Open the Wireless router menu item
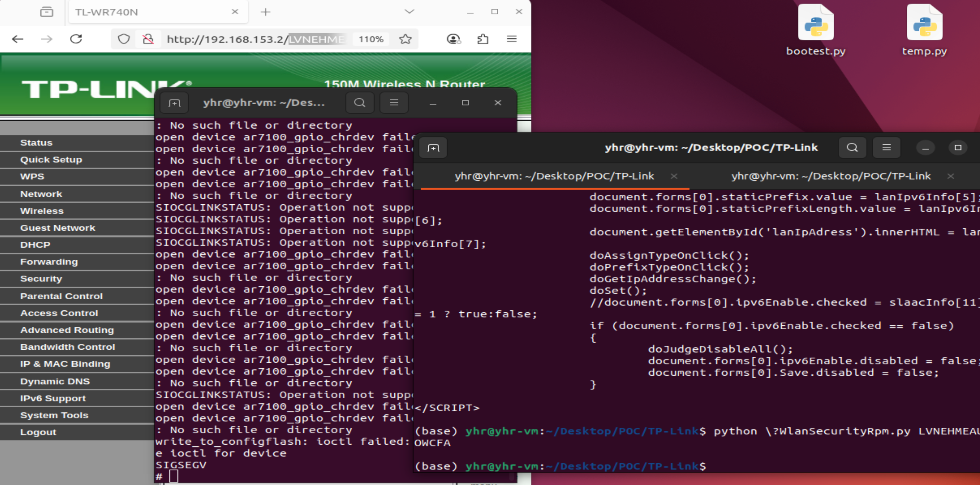The height and width of the screenshot is (485, 980). pyautogui.click(x=42, y=211)
